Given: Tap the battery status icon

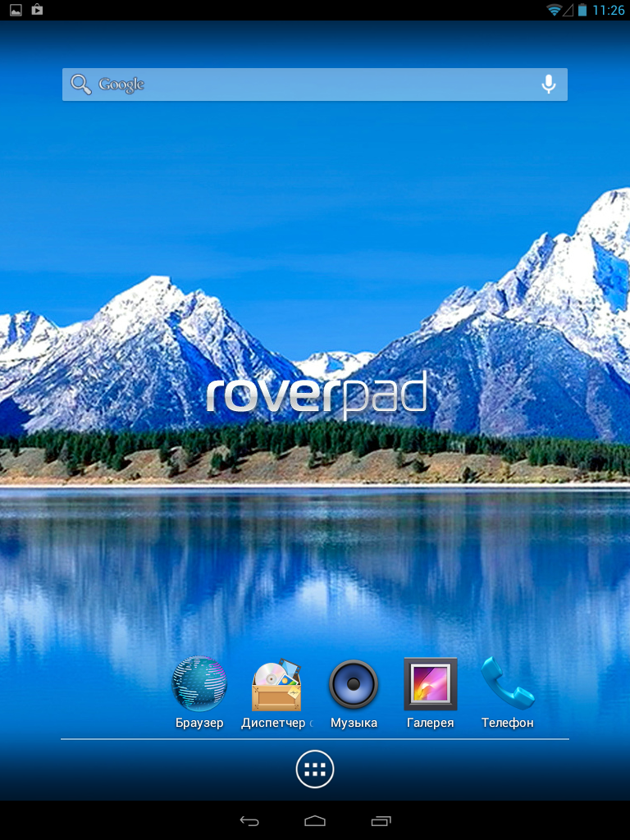Looking at the screenshot, I should point(582,10).
